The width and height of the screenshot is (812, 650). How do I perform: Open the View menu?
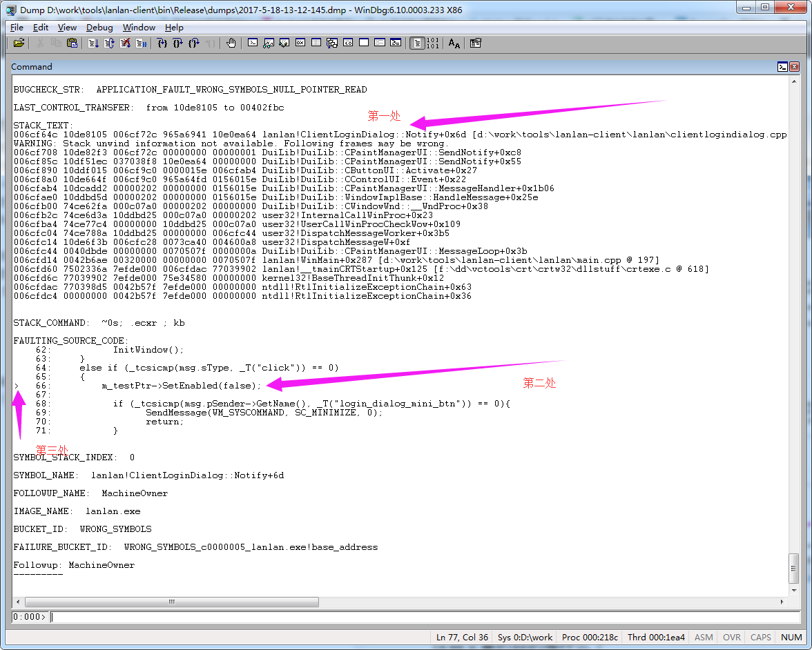click(67, 28)
